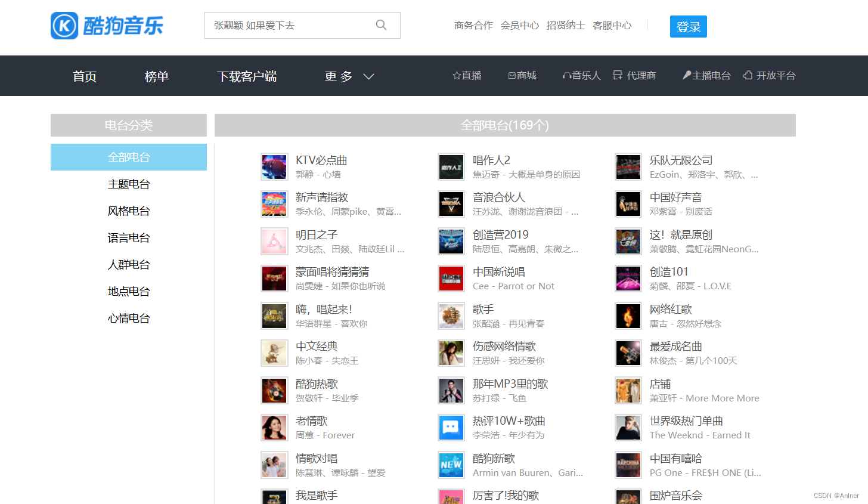Image resolution: width=868 pixels, height=504 pixels.
Task: Open 嗨，唱起来! station title
Action: point(324,309)
